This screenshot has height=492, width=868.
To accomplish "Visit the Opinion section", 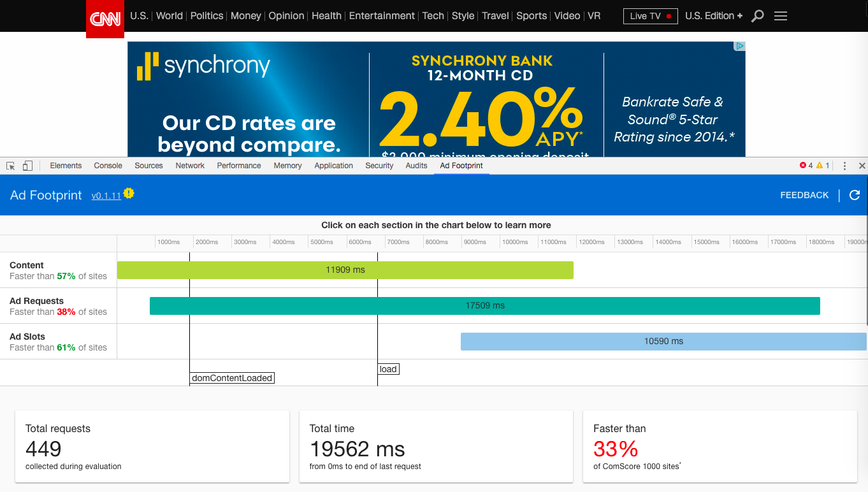I will [x=286, y=16].
